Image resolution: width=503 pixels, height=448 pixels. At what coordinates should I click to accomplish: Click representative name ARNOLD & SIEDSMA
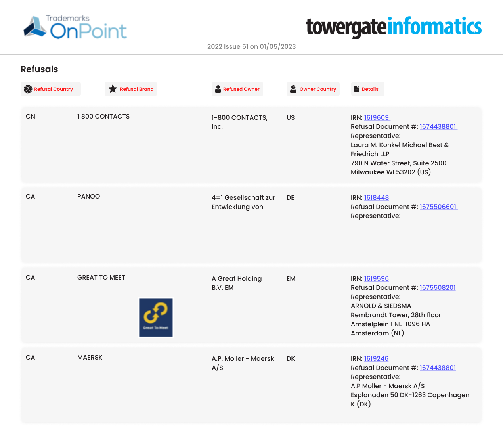pyautogui.click(x=381, y=306)
